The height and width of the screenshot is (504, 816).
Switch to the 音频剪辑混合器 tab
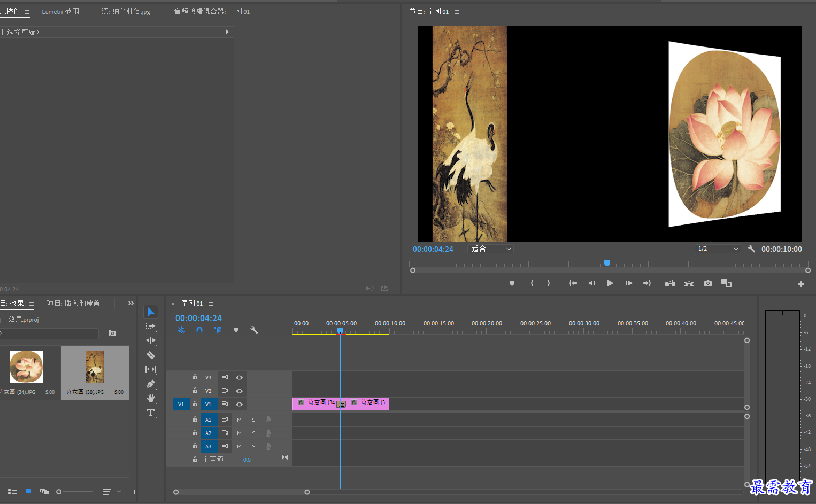(212, 11)
